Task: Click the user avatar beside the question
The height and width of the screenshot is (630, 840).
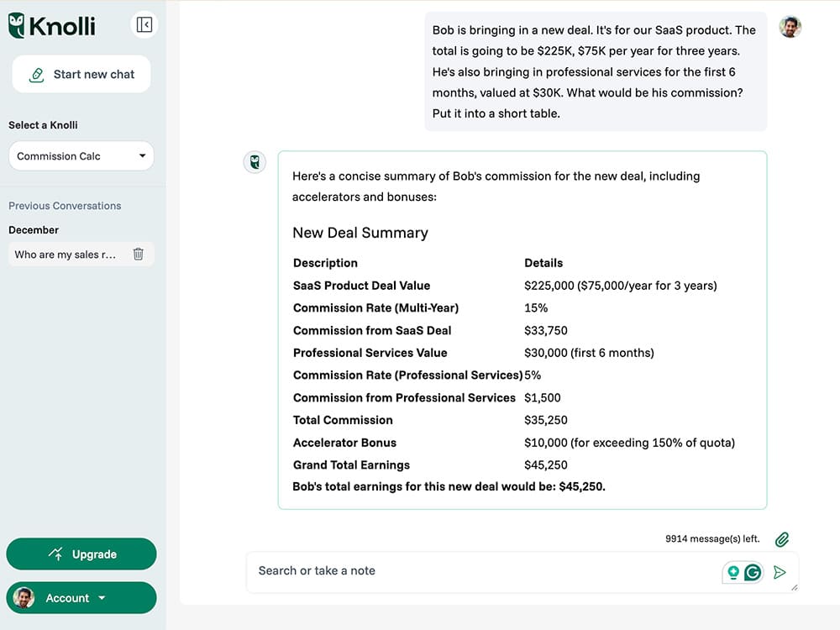Action: point(790,27)
